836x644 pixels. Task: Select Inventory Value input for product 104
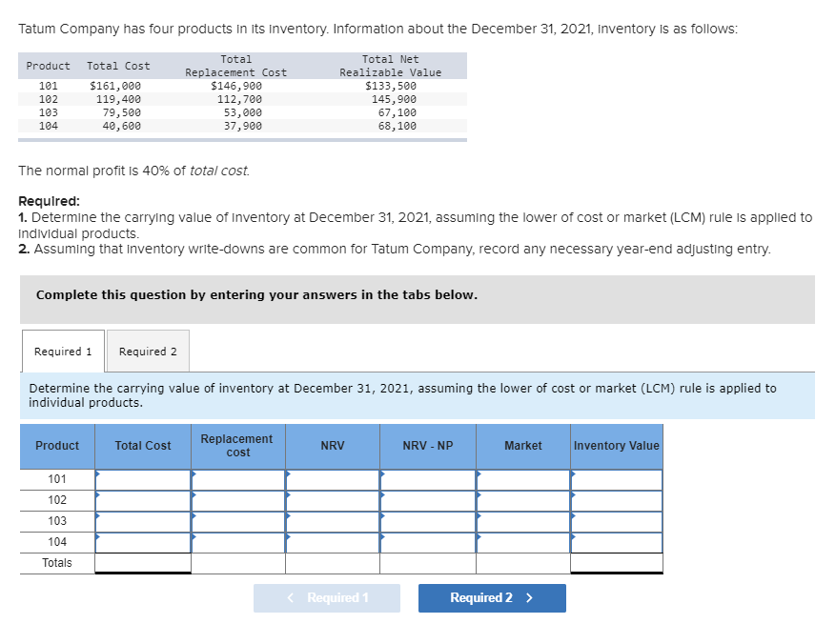click(617, 542)
